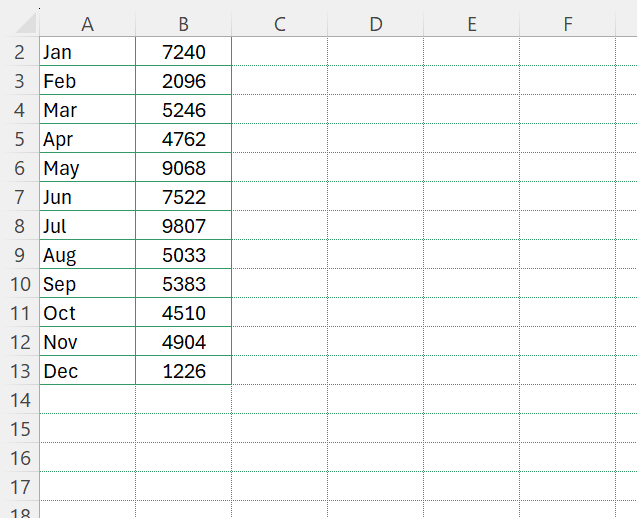Select row 9 header
Screen dimensions: 637x518
point(20,254)
